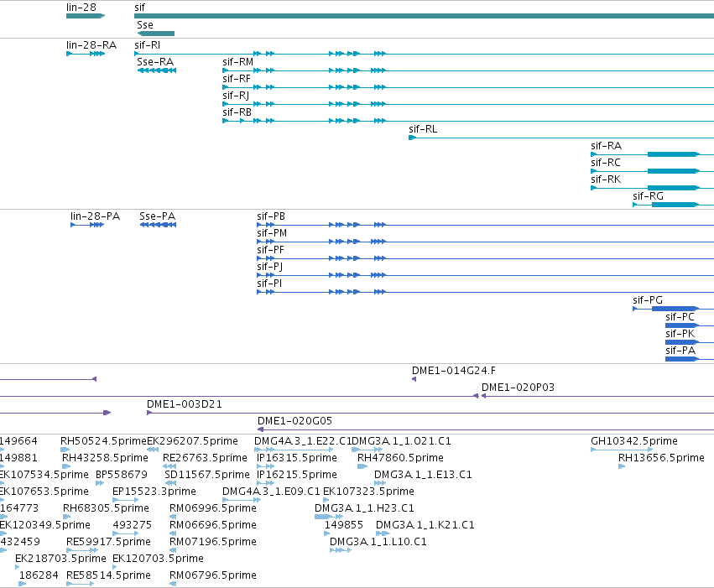Viewport: 714px width, 588px height.
Task: Click the sif-PJ protein label
Action: point(269,267)
